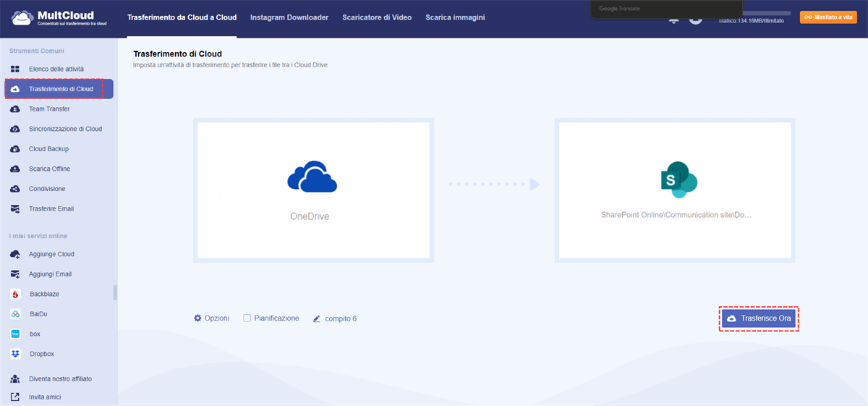Click the Traffico 134.16MB text

(752, 22)
